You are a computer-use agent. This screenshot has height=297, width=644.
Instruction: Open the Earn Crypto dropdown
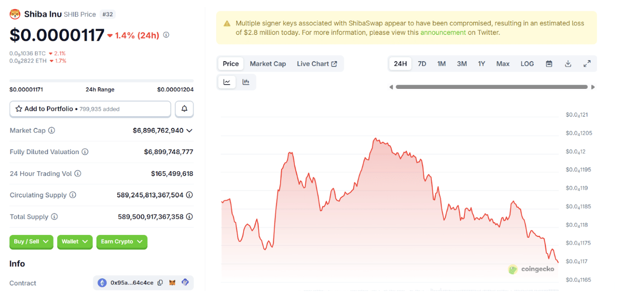point(121,242)
